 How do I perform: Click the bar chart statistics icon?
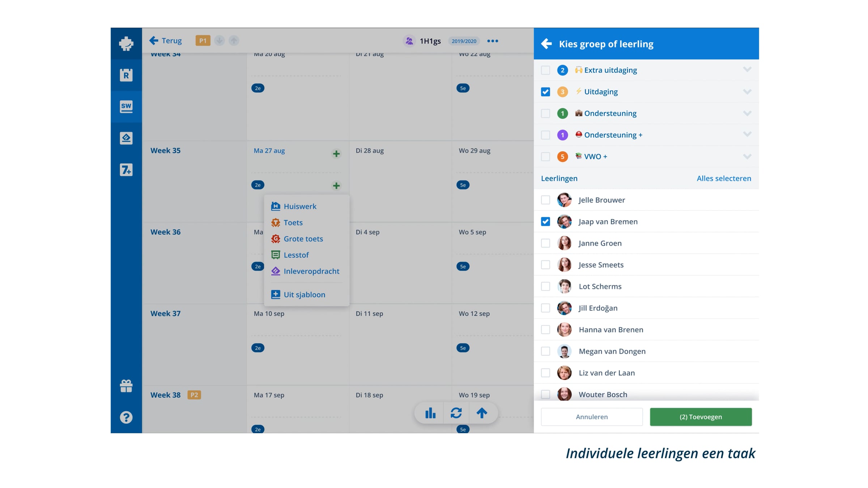tap(430, 413)
